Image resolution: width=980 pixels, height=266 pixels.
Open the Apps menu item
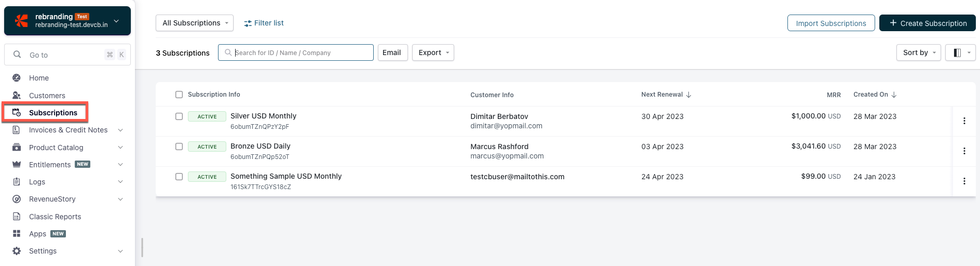(x=38, y=234)
